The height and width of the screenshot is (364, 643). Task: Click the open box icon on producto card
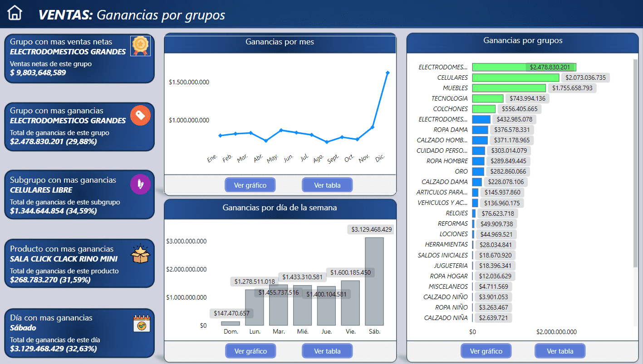[x=140, y=254]
